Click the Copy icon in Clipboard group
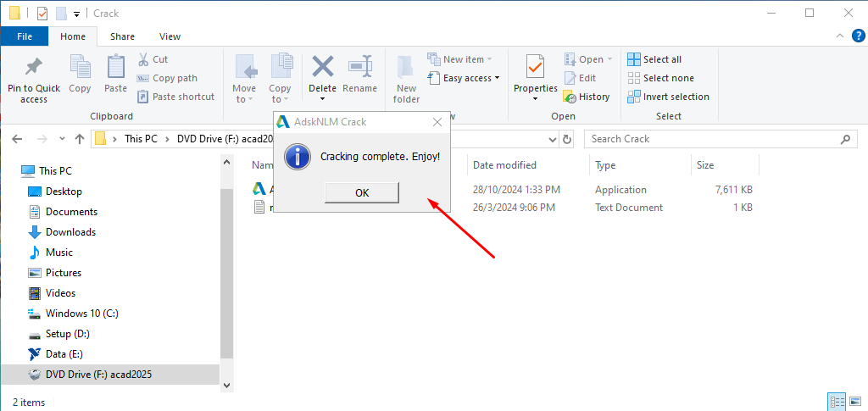 pos(80,66)
